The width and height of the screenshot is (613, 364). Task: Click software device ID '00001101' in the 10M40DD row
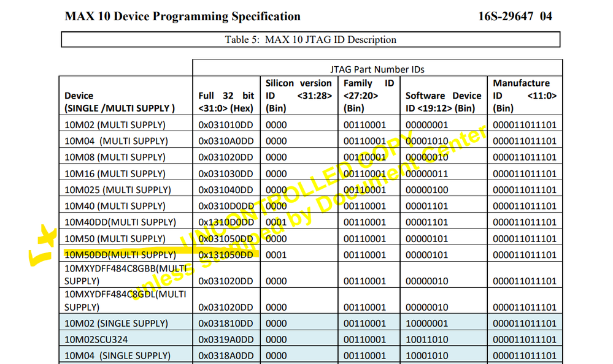426,222
